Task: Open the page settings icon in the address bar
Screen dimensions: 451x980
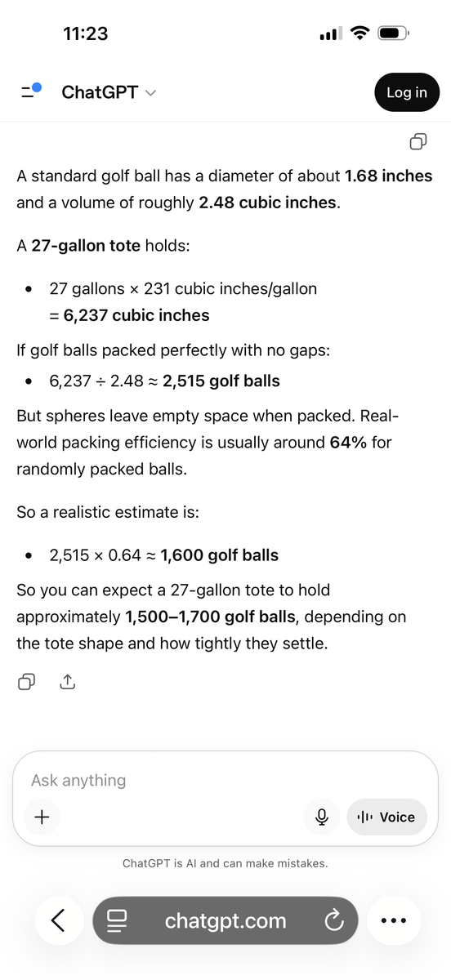Action: [x=117, y=921]
